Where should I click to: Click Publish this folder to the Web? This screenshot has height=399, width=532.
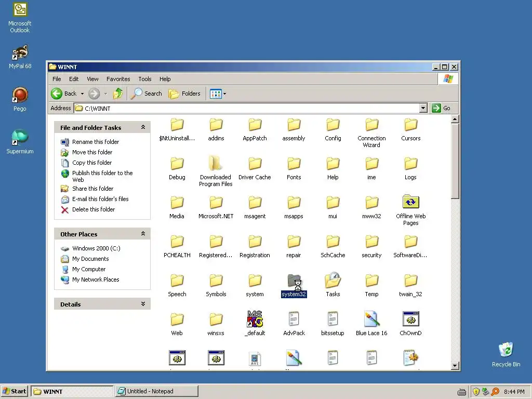(x=97, y=176)
